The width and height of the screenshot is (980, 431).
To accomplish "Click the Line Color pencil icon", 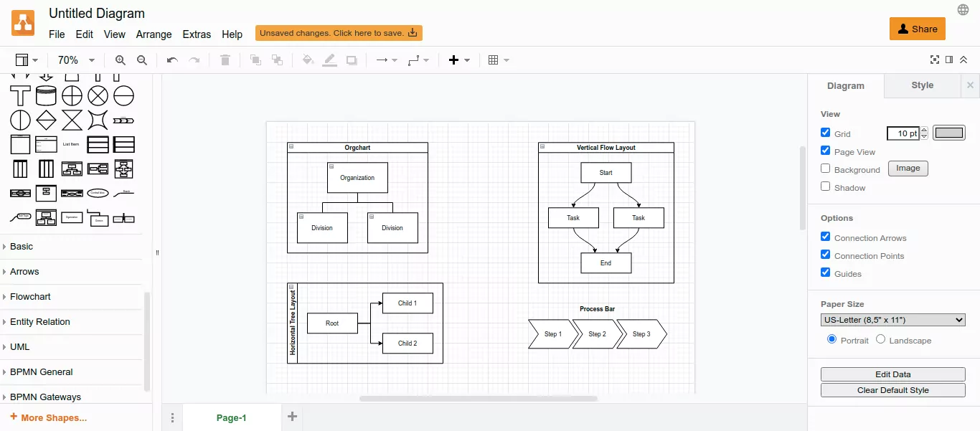I will (329, 61).
